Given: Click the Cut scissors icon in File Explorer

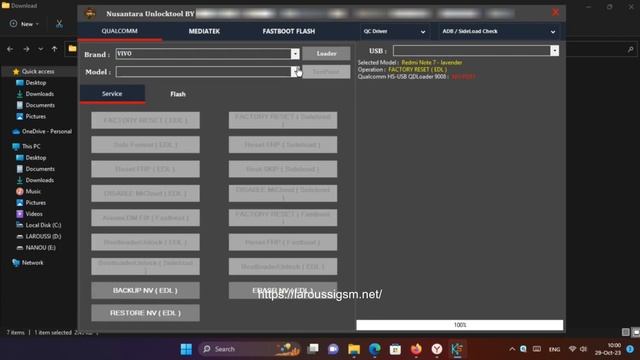Looking at the screenshot, I should pyautogui.click(x=59, y=24).
